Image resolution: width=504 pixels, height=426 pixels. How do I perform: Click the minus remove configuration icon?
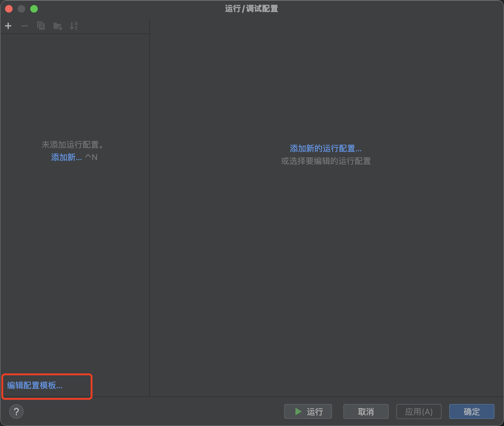[x=25, y=26]
